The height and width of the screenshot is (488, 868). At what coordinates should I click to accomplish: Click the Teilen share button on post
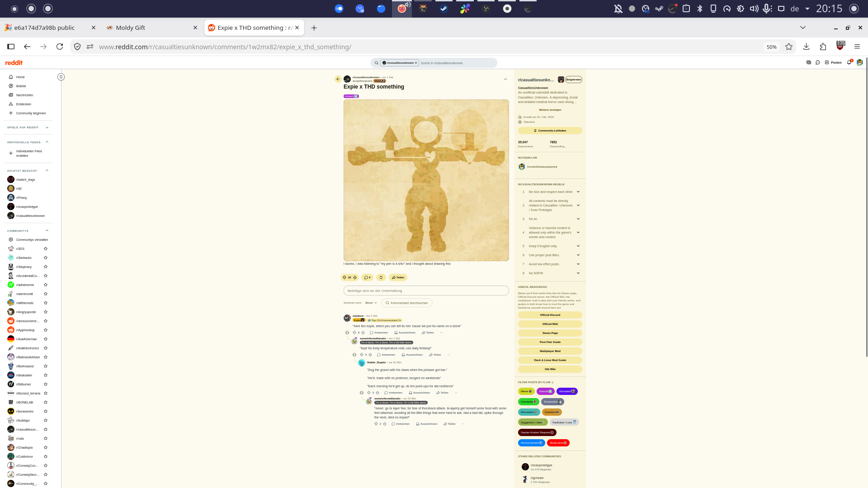coord(398,277)
